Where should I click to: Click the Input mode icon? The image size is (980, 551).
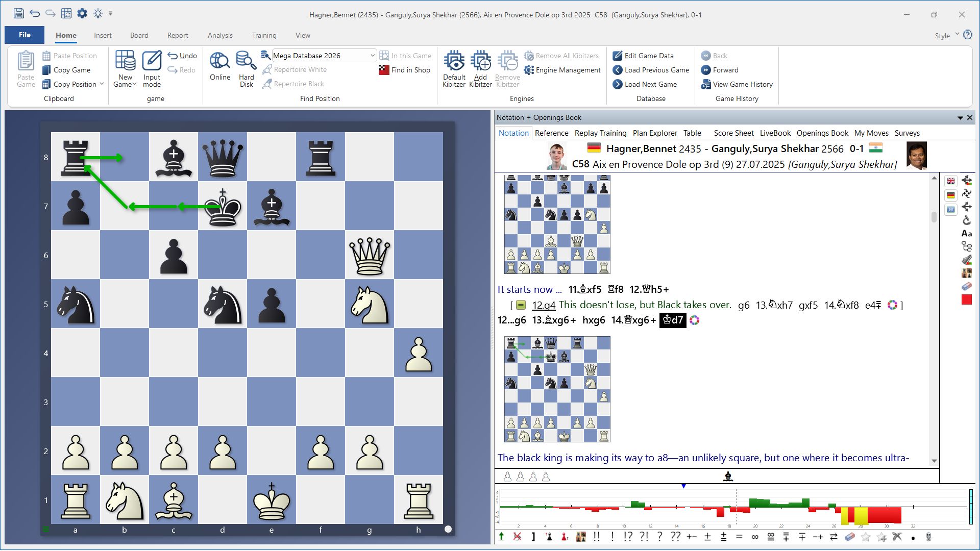(152, 61)
